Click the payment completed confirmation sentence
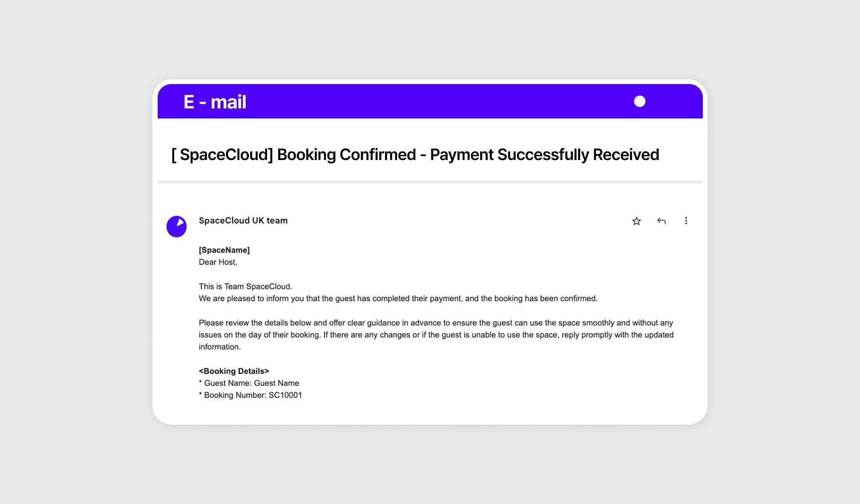 (x=398, y=298)
